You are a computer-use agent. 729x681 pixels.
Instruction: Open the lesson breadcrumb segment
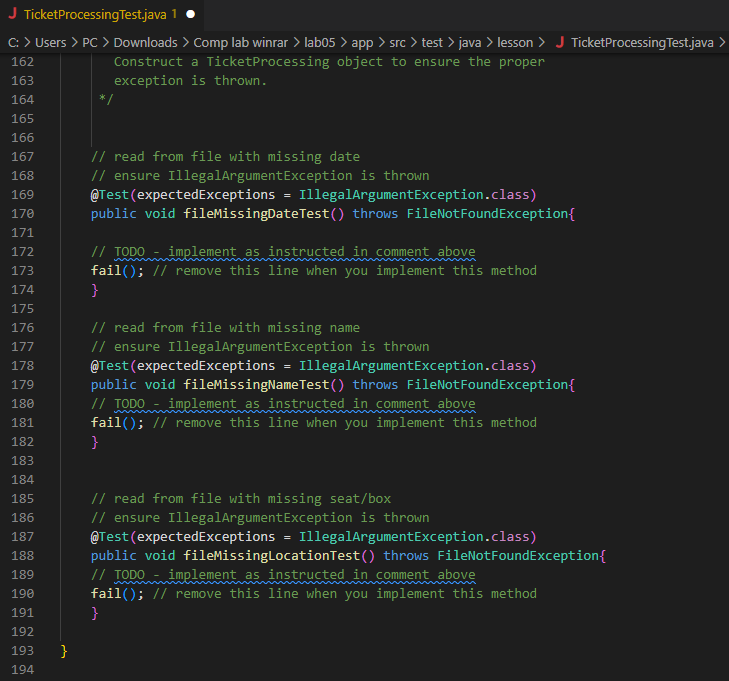click(x=515, y=43)
